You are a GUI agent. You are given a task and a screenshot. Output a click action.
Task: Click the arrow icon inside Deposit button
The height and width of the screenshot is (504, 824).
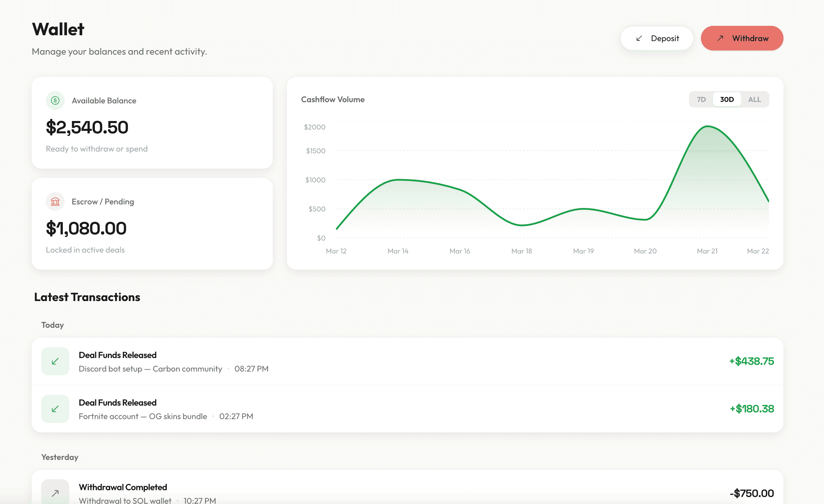pos(639,38)
